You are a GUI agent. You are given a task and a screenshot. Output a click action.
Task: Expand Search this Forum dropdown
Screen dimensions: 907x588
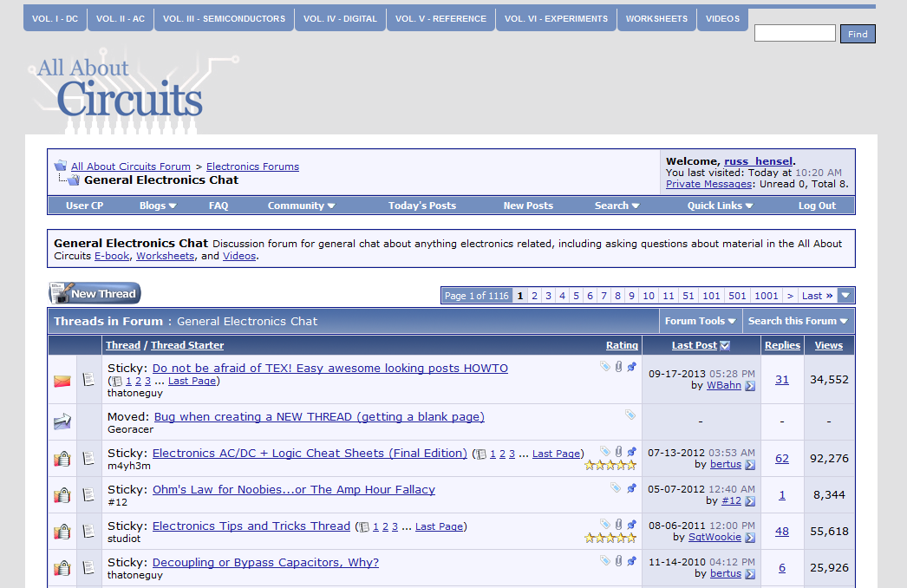pos(797,321)
